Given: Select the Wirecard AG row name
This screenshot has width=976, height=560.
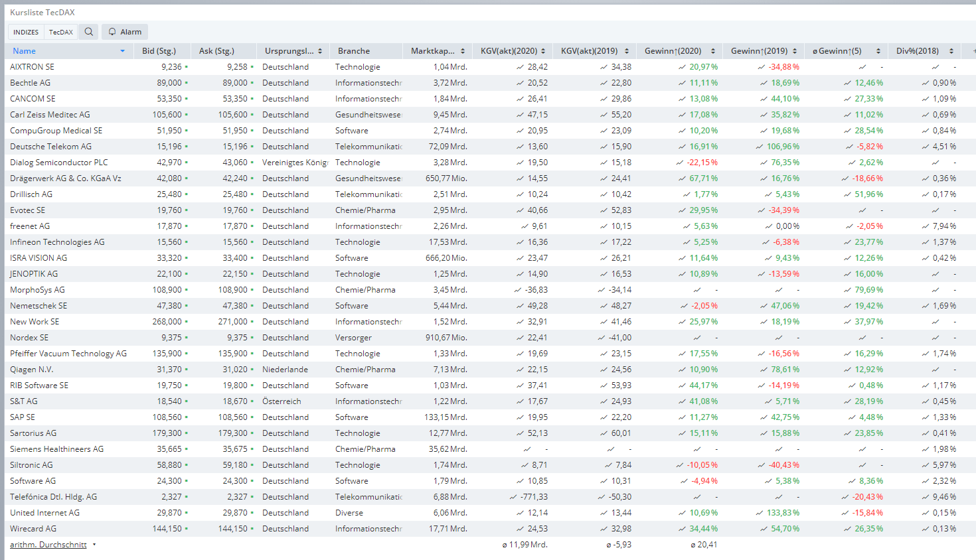Looking at the screenshot, I should [33, 529].
